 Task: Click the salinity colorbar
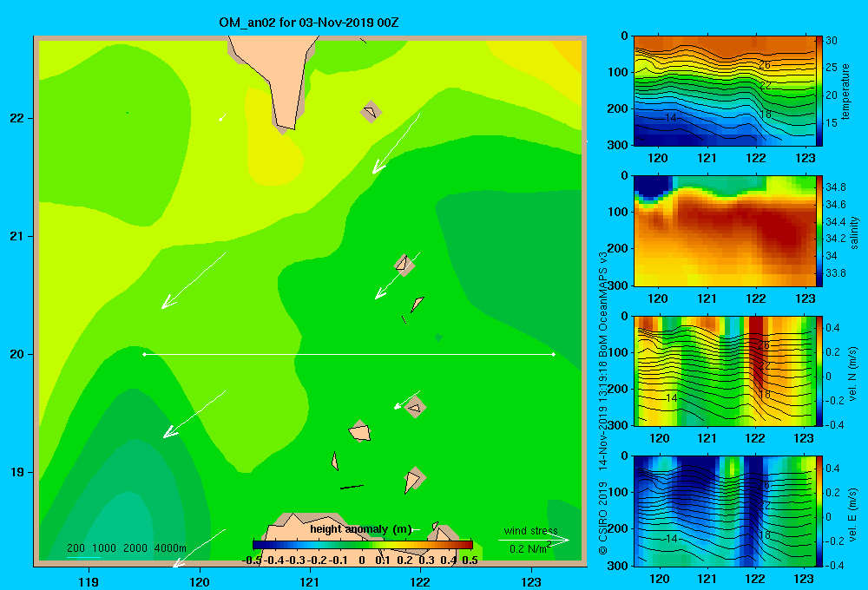click(x=819, y=232)
